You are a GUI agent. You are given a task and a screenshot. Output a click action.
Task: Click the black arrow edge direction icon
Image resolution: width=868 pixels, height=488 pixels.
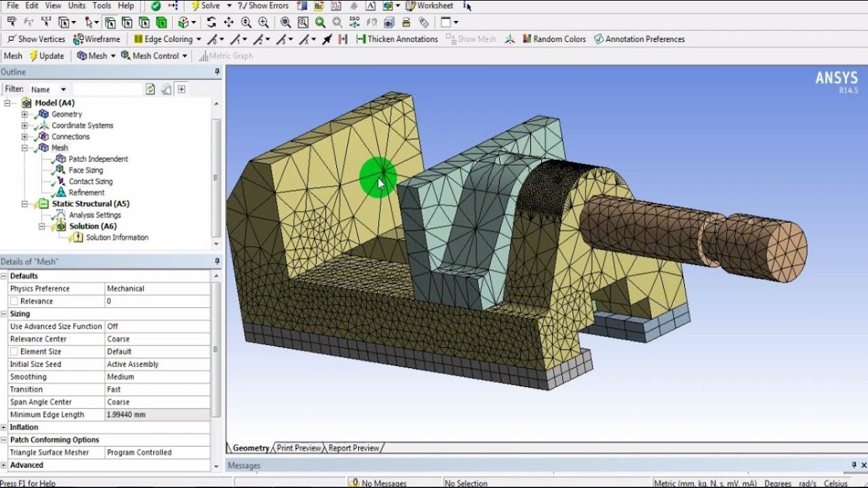(328, 39)
